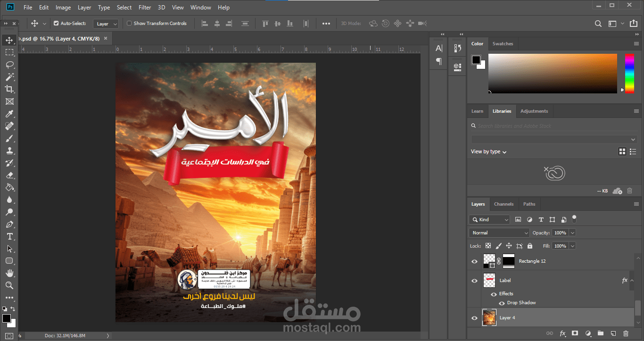Switch to the Channels tab
Viewport: 644px width, 341px height.
(x=504, y=204)
